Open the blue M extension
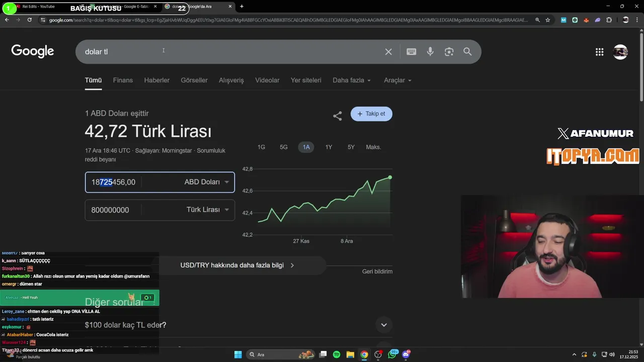644x362 pixels. pyautogui.click(x=563, y=20)
